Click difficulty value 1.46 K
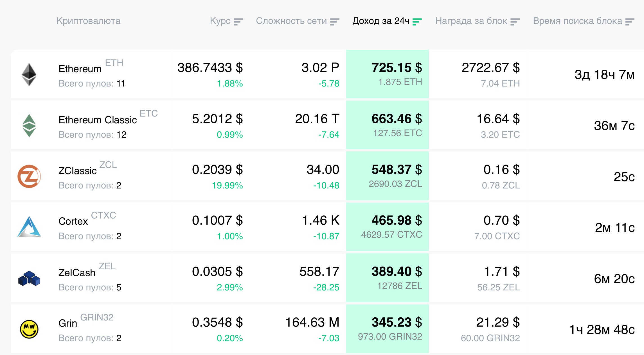The height and width of the screenshot is (355, 644). point(321,220)
